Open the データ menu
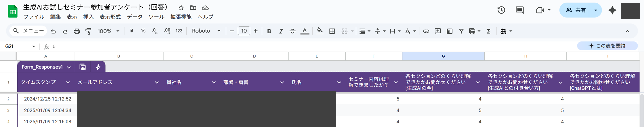This screenshot has width=644, height=127. [135, 17]
